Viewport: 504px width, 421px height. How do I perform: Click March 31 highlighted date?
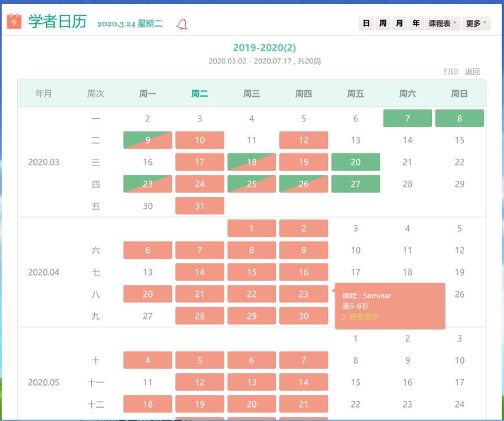pyautogui.click(x=199, y=206)
